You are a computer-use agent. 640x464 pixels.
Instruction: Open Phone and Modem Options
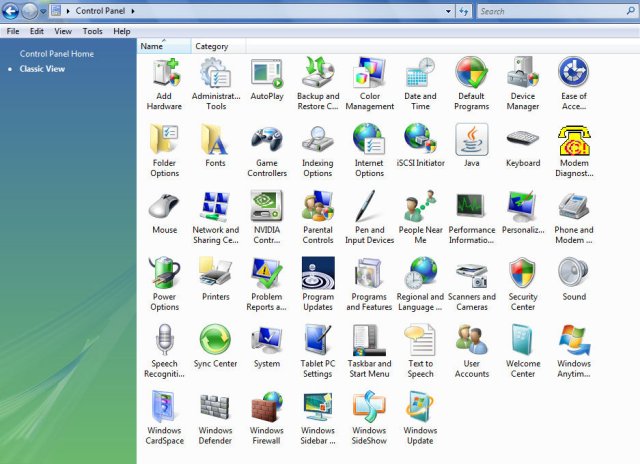(574, 218)
